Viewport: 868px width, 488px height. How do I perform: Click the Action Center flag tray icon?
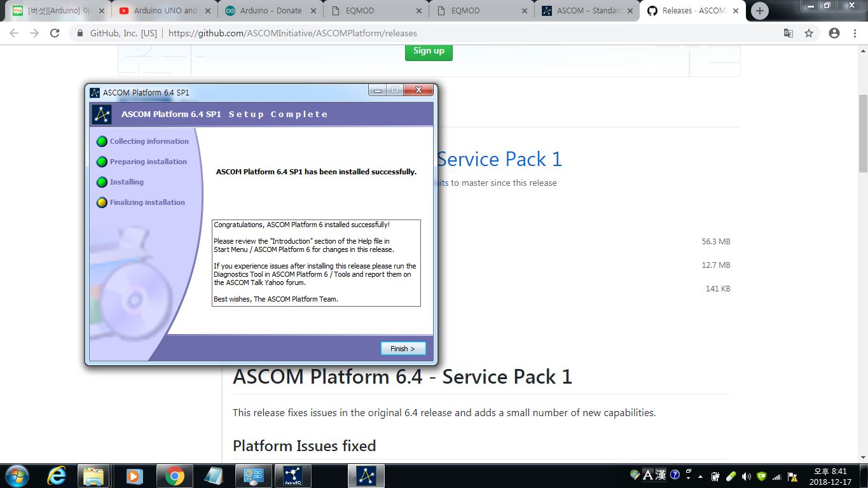pos(792,477)
